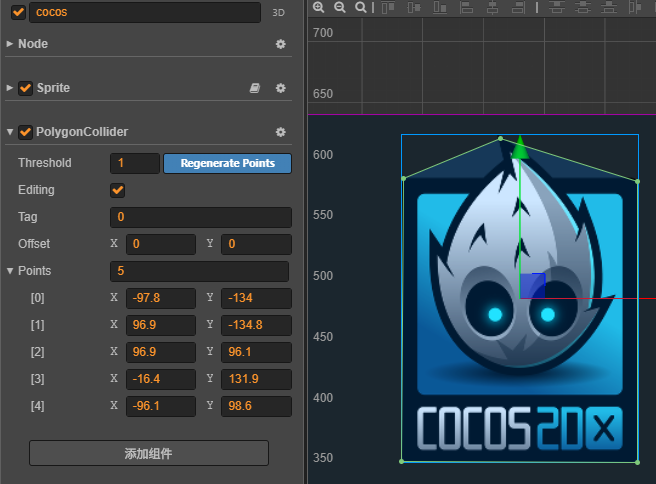Align selected nodes to bottom edge
This screenshot has height=484, width=656.
[440, 7]
